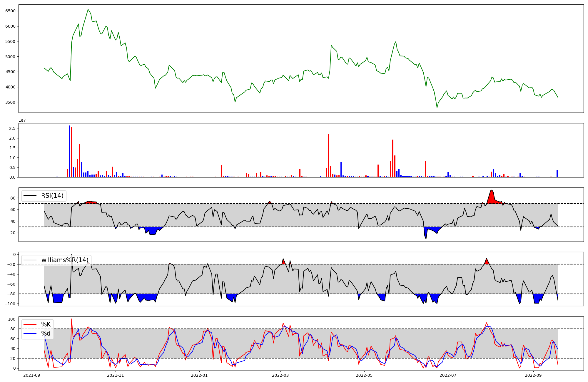Click the tallest blue volume bar
Screen dimensions: 588x382
pyautogui.click(x=69, y=151)
